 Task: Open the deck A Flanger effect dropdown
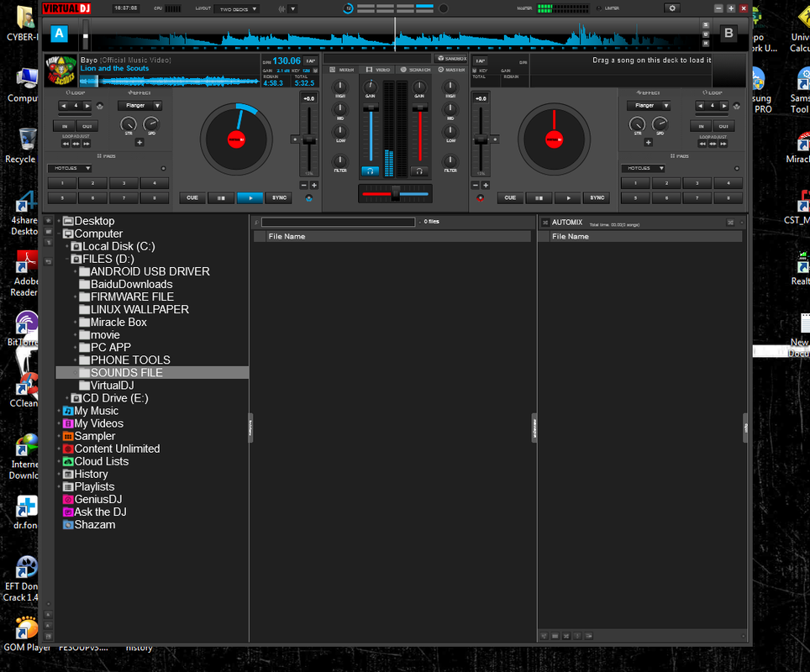140,106
